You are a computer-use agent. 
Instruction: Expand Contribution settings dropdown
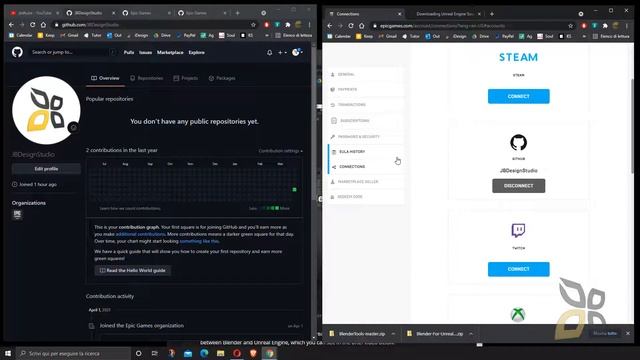tap(280, 151)
